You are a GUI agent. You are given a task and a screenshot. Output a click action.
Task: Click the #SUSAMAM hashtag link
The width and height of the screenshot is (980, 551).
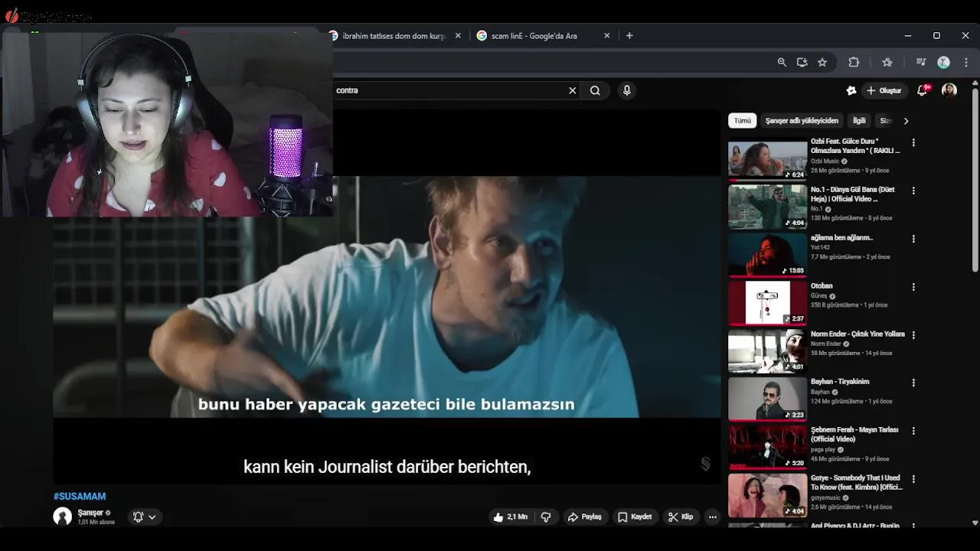(80, 497)
